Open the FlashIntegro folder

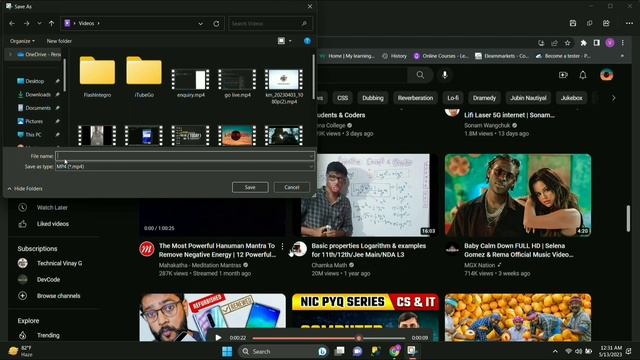(97, 77)
